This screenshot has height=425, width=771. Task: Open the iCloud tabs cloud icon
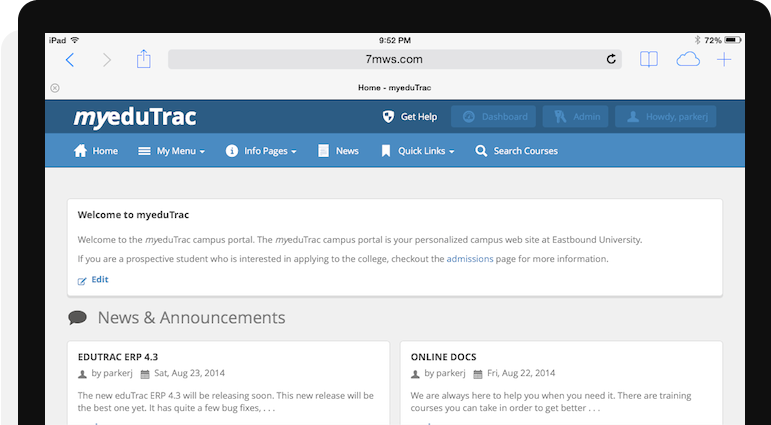point(688,60)
